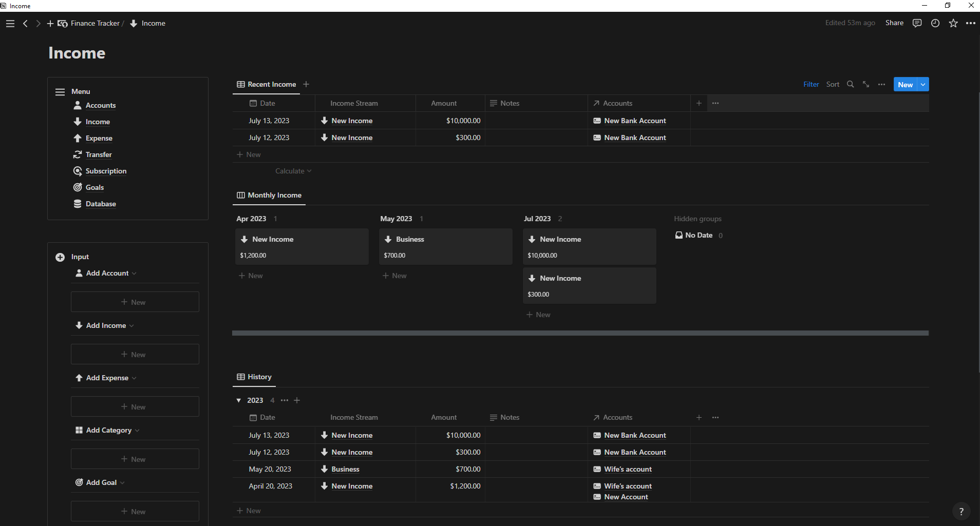980x526 pixels.
Task: Click the Sort button
Action: [x=833, y=84]
